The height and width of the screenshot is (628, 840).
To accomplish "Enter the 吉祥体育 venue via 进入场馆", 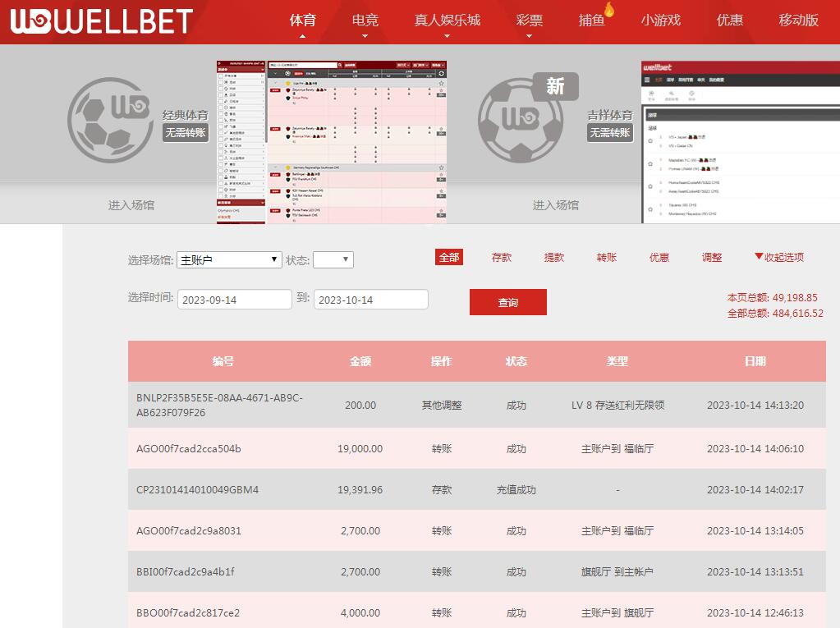I will pyautogui.click(x=556, y=205).
